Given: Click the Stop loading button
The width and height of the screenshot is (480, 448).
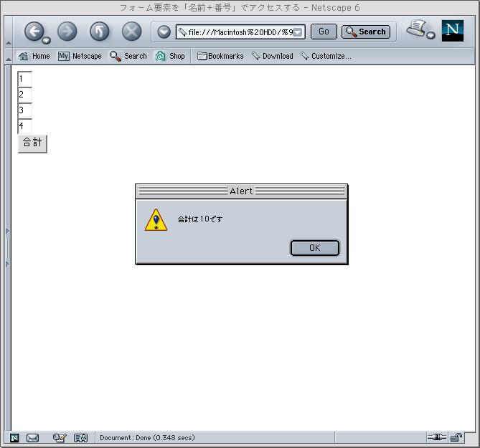Looking at the screenshot, I should pyautogui.click(x=131, y=32).
